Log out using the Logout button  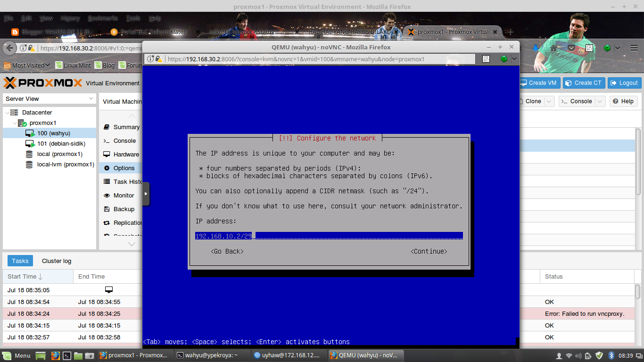pos(624,83)
